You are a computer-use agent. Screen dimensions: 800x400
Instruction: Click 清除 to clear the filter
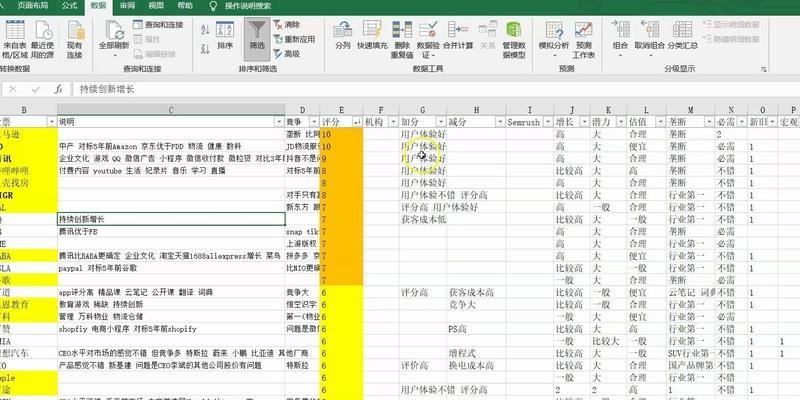287,24
